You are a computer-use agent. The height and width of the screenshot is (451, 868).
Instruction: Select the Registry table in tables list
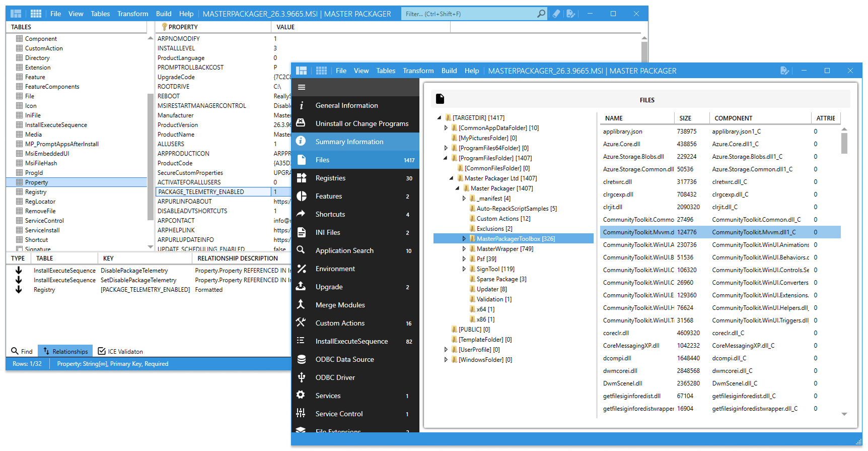pos(36,192)
